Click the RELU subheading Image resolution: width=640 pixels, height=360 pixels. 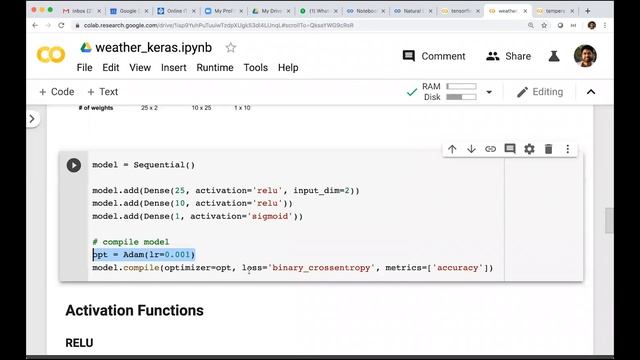79,343
